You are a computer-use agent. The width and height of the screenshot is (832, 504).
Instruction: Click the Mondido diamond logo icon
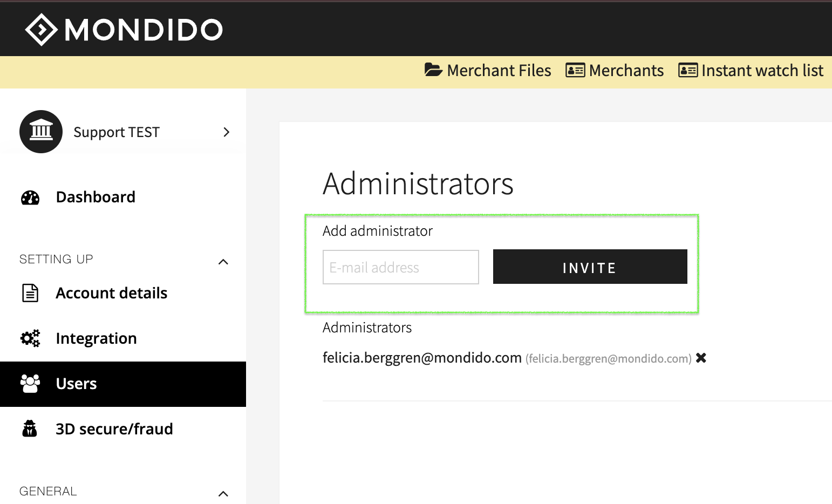click(x=41, y=30)
